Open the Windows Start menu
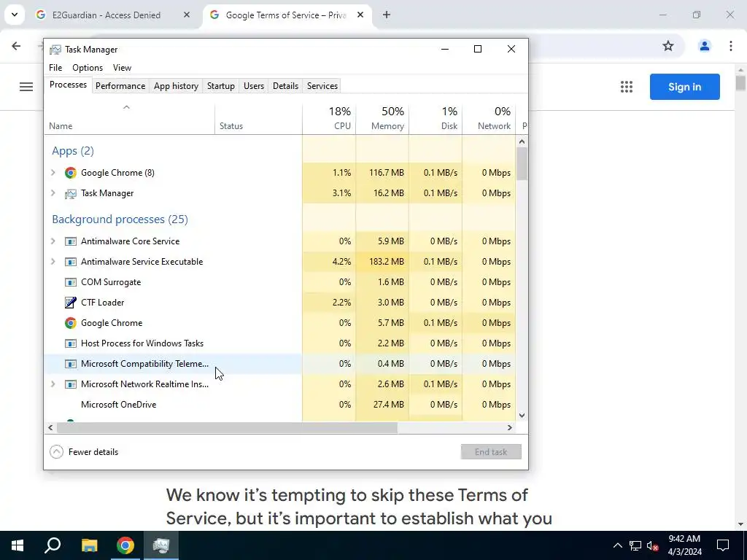Viewport: 747px width, 560px height. coord(18,545)
